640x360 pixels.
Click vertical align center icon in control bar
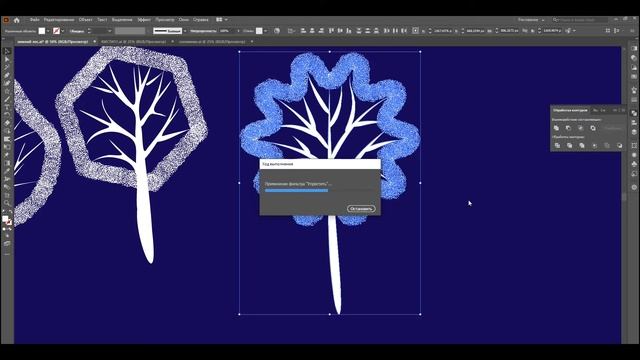pyautogui.click(x=340, y=31)
